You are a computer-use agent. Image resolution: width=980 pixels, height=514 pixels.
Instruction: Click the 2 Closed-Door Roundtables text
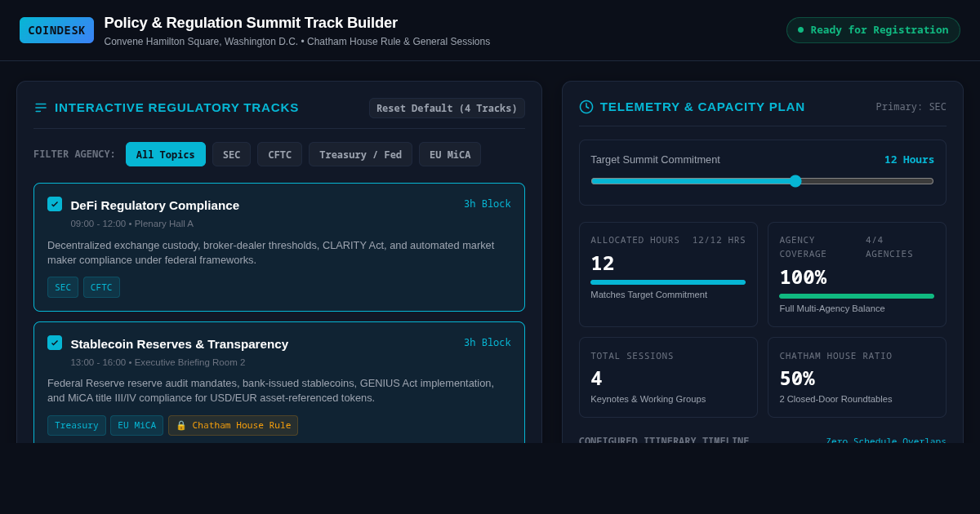(835, 399)
